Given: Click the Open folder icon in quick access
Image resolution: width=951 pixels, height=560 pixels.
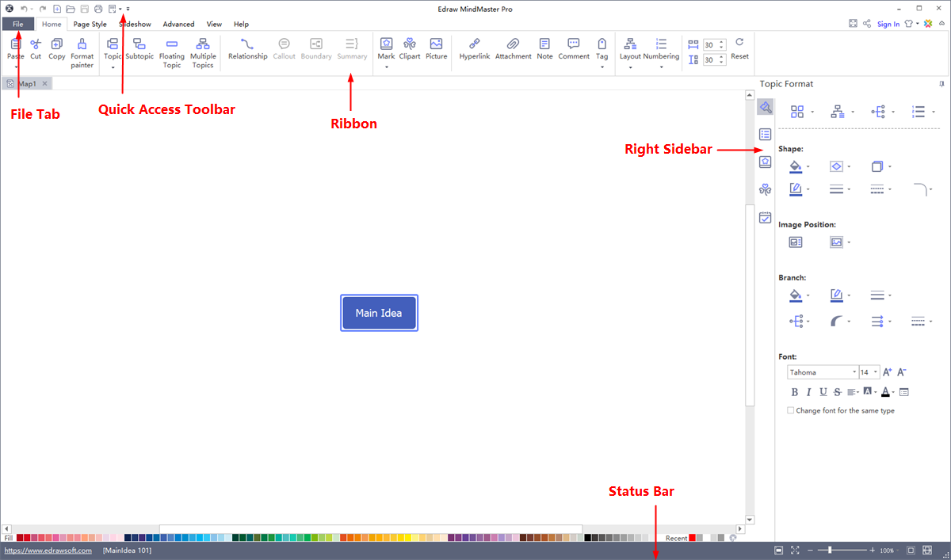Looking at the screenshot, I should pos(71,9).
